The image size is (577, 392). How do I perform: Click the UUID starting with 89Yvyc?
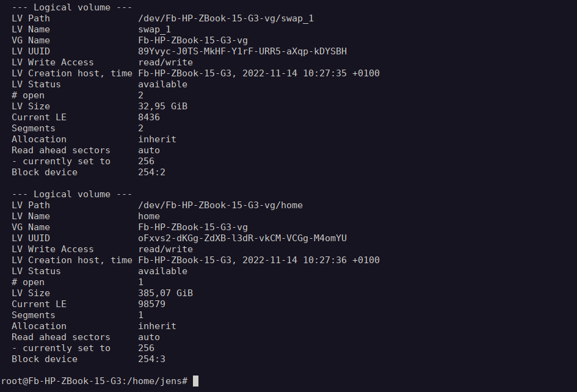pos(242,51)
